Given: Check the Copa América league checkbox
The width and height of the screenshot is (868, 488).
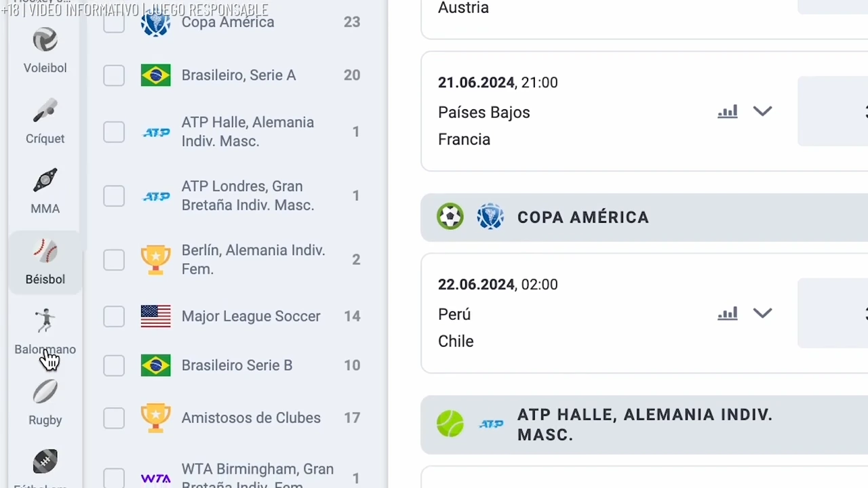Looking at the screenshot, I should pyautogui.click(x=113, y=22).
